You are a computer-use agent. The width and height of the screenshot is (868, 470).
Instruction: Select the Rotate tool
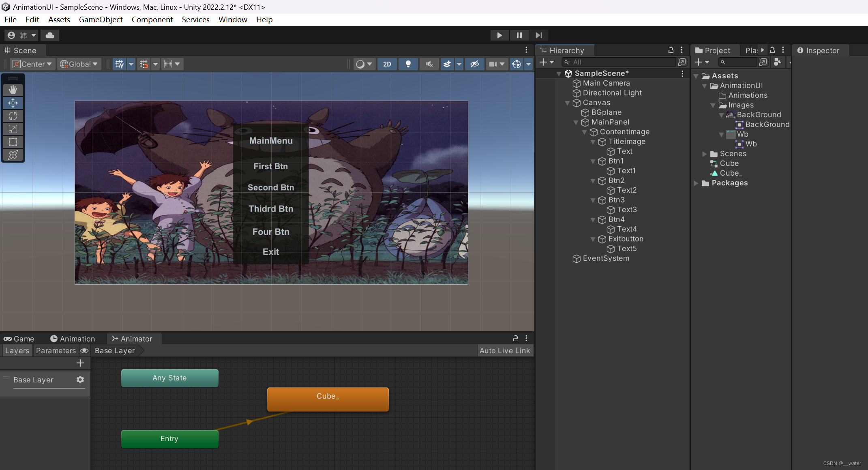[x=13, y=116]
